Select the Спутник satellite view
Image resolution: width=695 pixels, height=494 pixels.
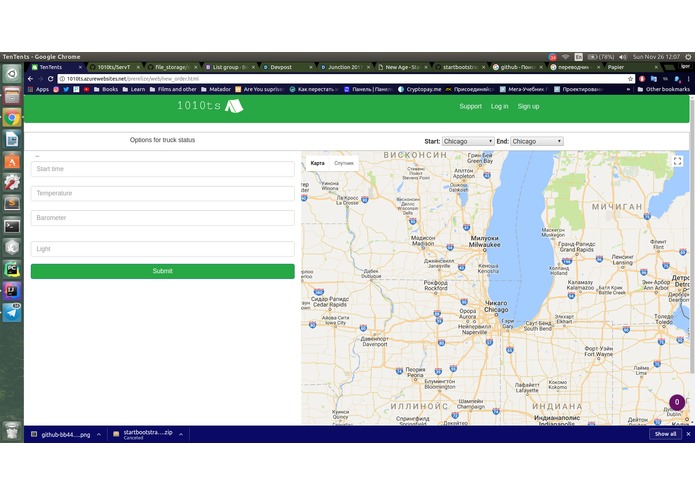[344, 163]
